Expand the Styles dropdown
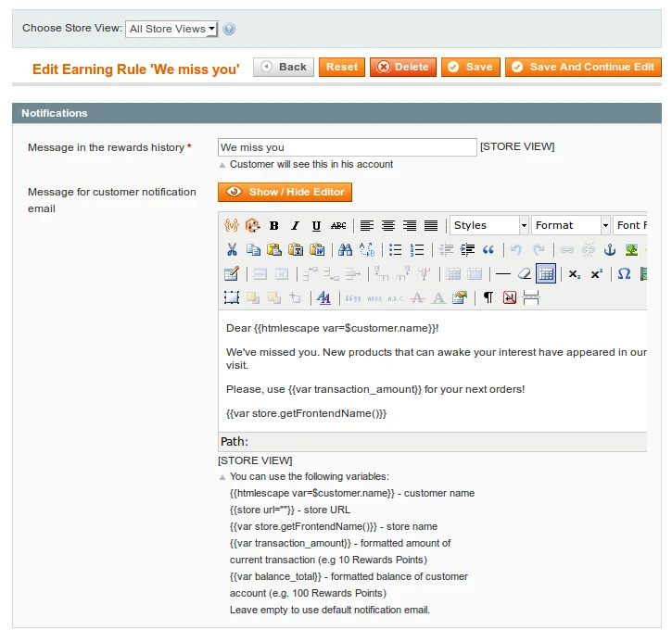This screenshot has height=630, width=672. coord(488,225)
